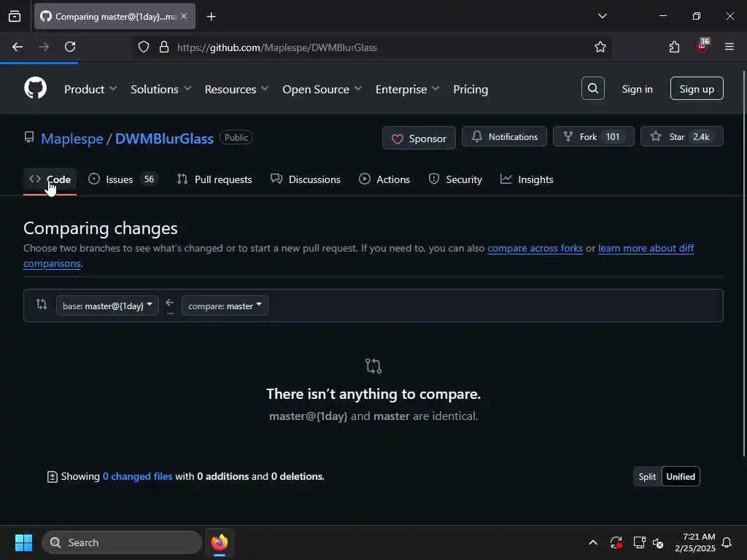Expand the Enterprise menu
The image size is (747, 560).
[407, 89]
